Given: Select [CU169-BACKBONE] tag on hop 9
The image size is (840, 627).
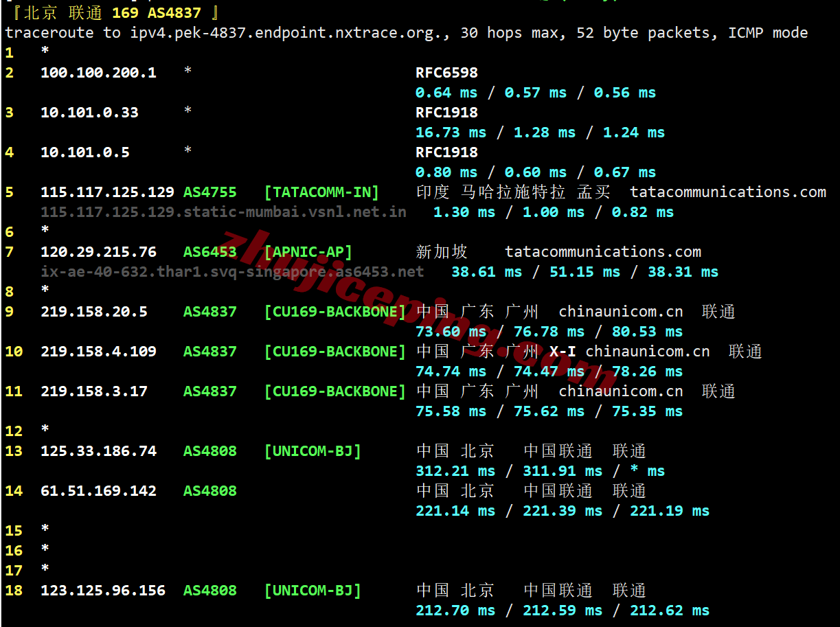Looking at the screenshot, I should [335, 311].
